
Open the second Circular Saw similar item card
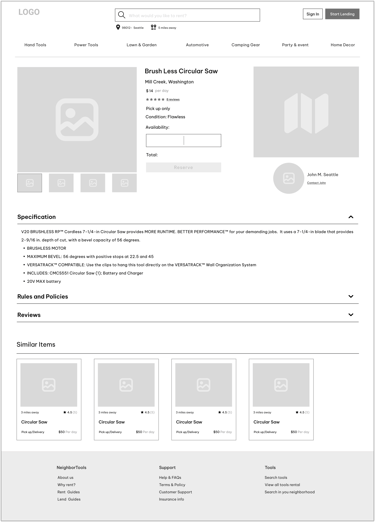(126, 399)
